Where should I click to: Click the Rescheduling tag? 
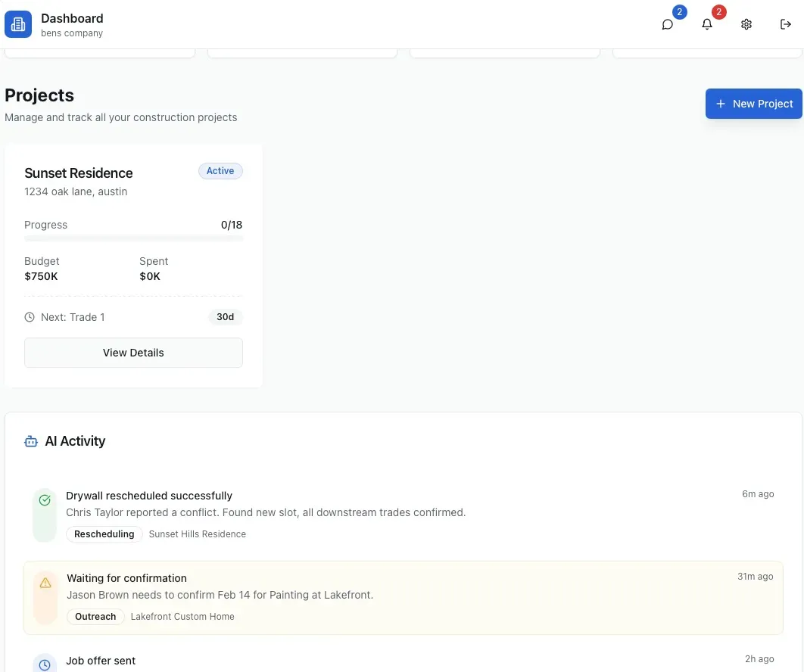click(104, 534)
